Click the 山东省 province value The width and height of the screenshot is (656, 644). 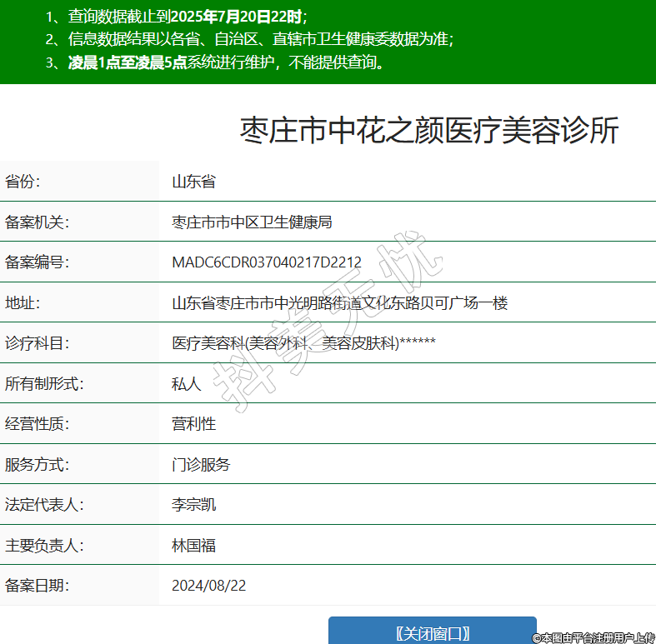pos(193,182)
